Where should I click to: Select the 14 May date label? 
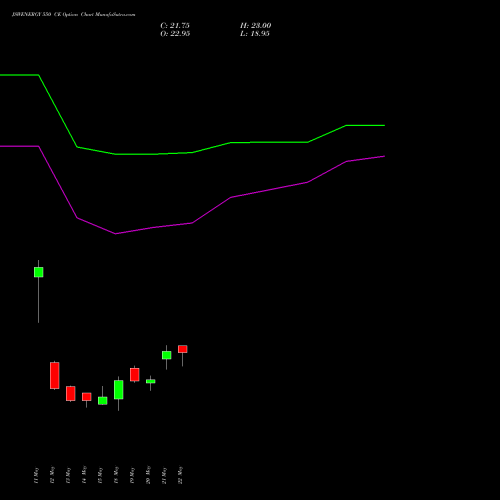(84, 475)
